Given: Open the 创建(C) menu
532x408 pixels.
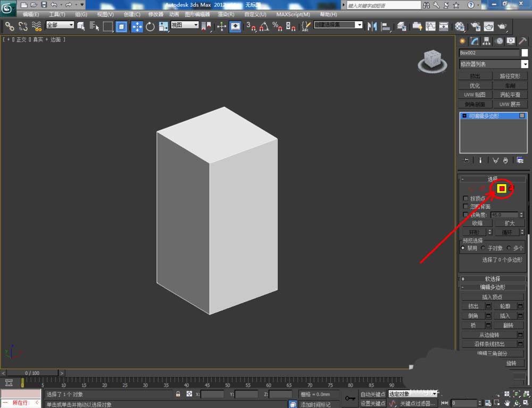Looking at the screenshot, I should point(131,14).
